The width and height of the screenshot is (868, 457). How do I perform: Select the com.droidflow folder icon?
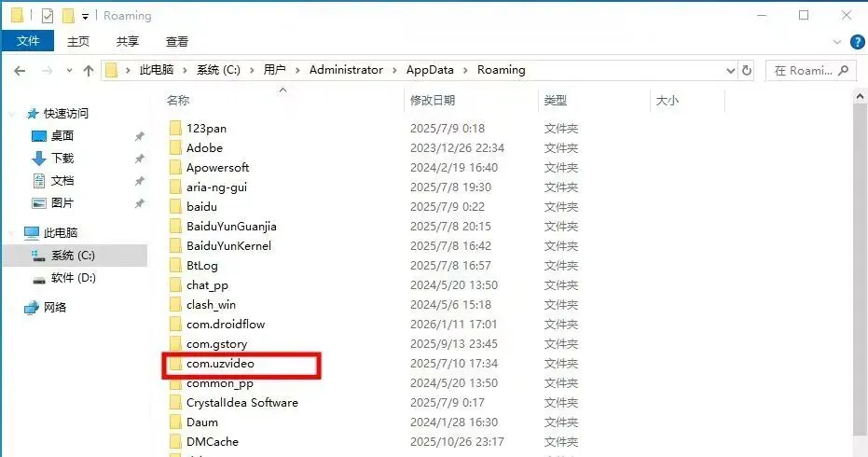coord(175,324)
